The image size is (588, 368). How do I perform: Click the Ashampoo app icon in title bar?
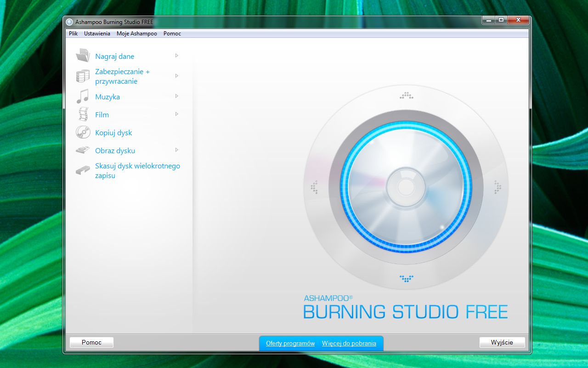tap(69, 22)
